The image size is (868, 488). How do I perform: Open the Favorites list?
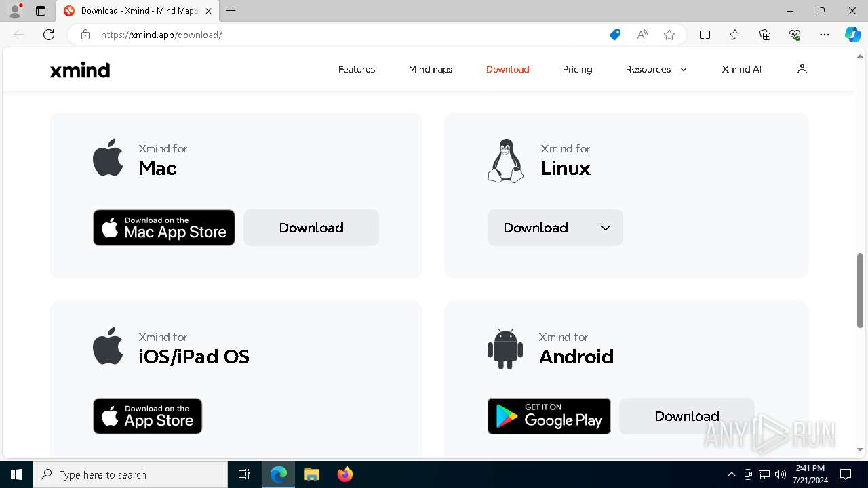[x=735, y=35]
